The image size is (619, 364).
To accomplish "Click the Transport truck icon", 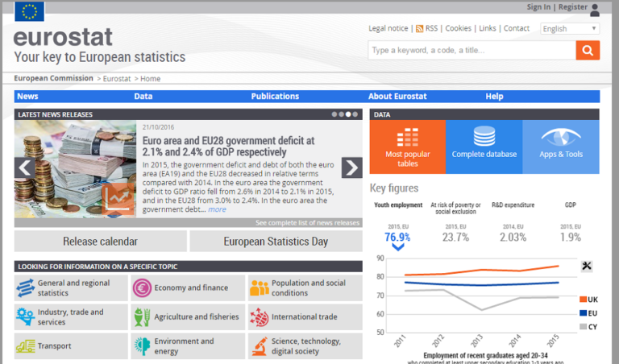I will click(26, 346).
